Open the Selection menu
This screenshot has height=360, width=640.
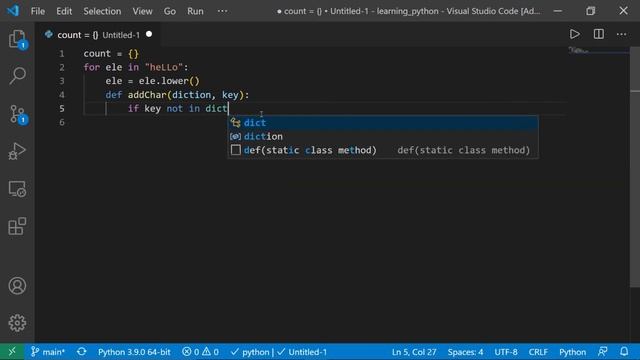(x=102, y=11)
